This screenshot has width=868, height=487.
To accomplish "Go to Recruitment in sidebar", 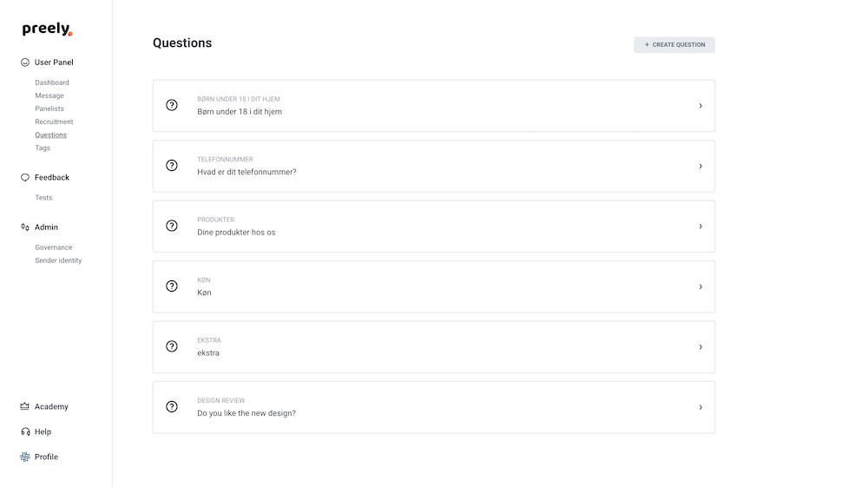I will (54, 122).
